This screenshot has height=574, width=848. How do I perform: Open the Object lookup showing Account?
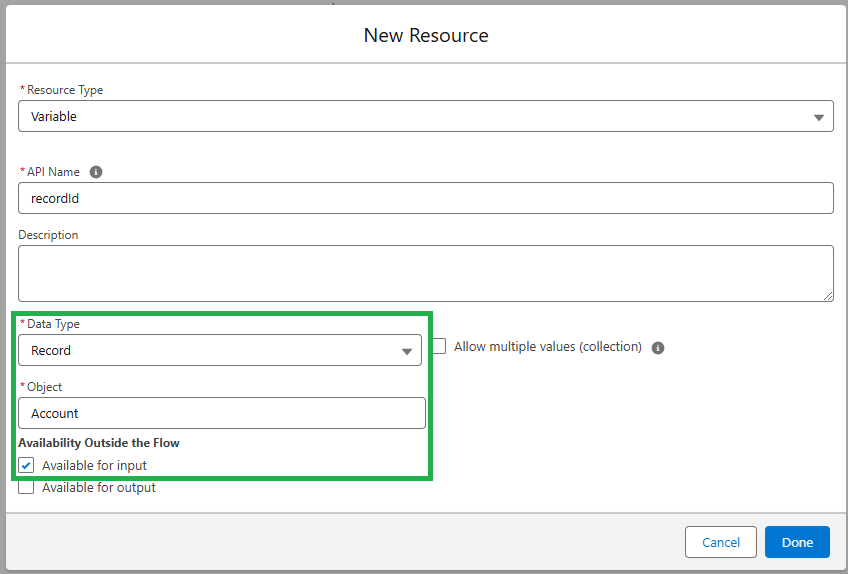coord(221,413)
